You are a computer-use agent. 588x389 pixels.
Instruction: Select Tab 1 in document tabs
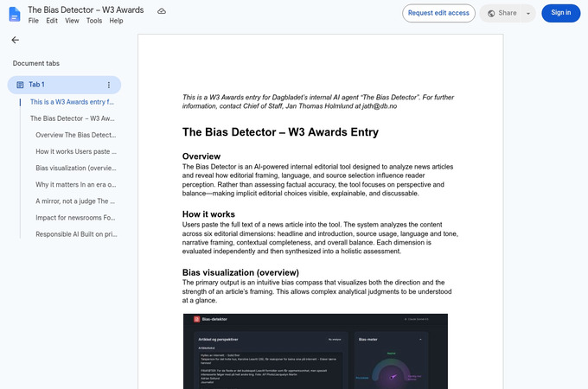point(64,85)
